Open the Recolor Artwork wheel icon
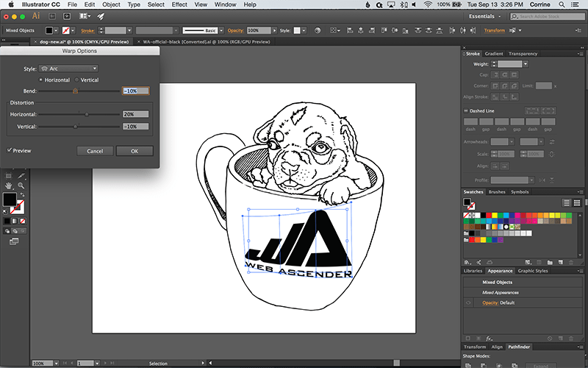 point(318,30)
